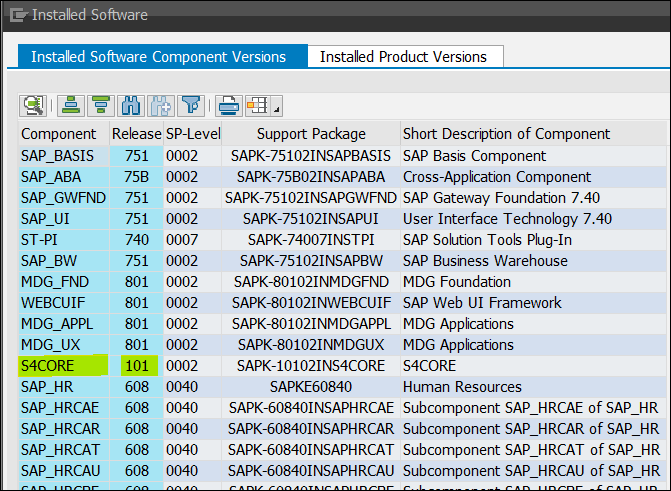671x491 pixels.
Task: Click support package SAPK-10102INS4CORE
Action: pyautogui.click(x=311, y=366)
